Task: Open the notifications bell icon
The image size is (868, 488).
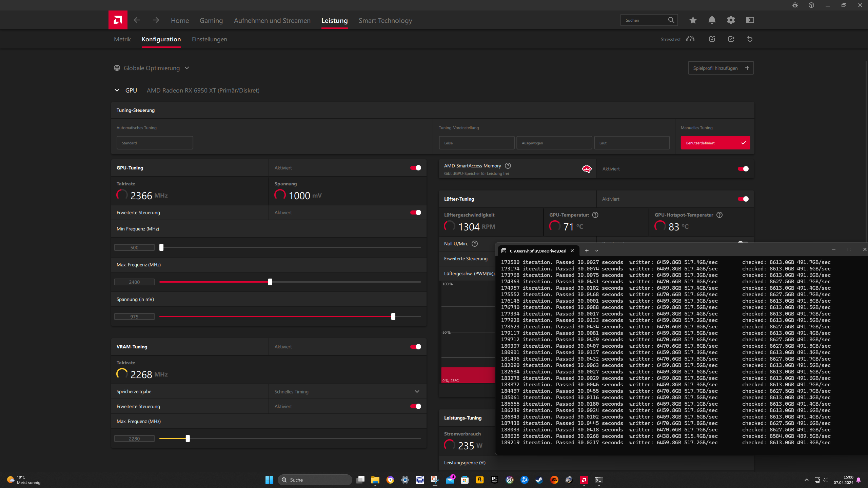Action: [712, 20]
